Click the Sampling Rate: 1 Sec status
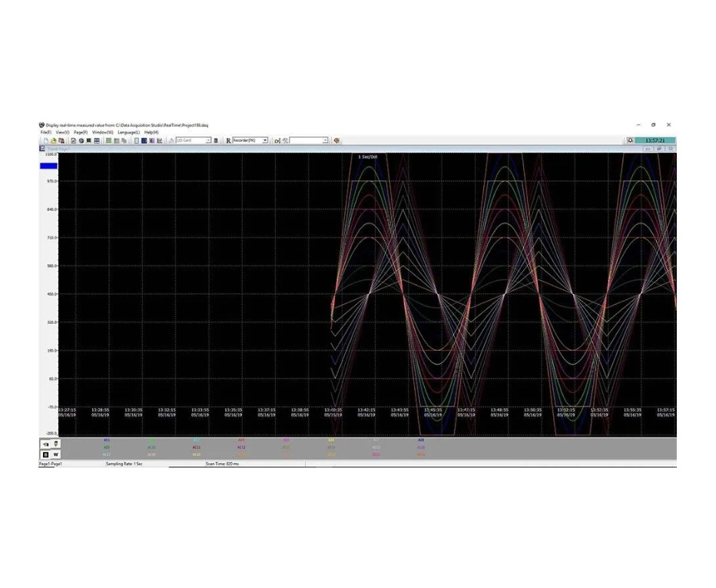Image resolution: width=716 pixels, height=588 pixels. click(x=124, y=464)
